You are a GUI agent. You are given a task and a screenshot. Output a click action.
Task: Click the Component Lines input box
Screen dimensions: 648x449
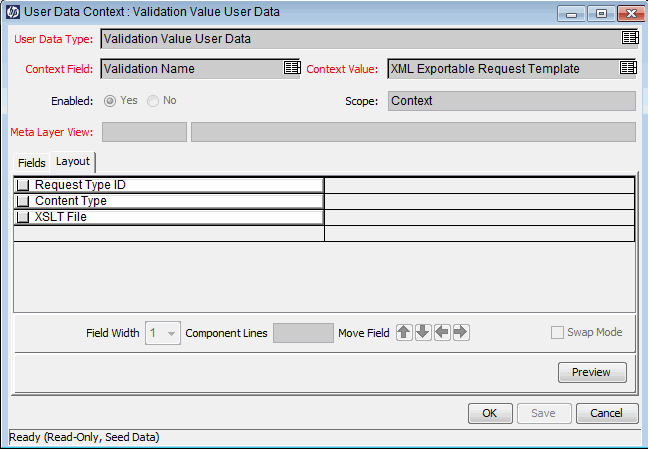pos(303,333)
